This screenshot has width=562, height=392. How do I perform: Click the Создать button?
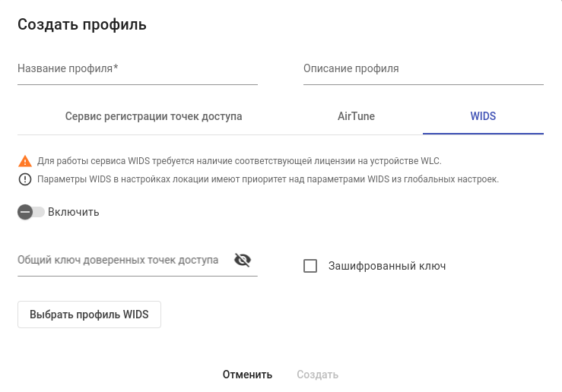317,375
